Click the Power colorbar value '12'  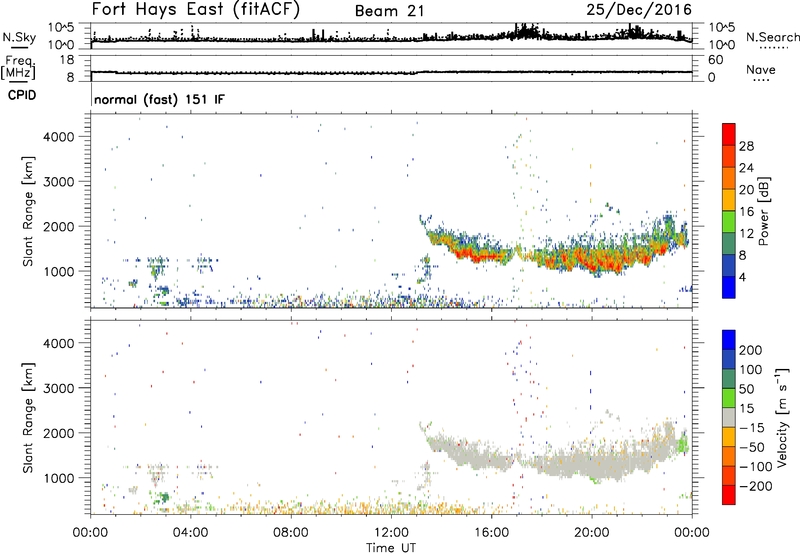coord(746,233)
